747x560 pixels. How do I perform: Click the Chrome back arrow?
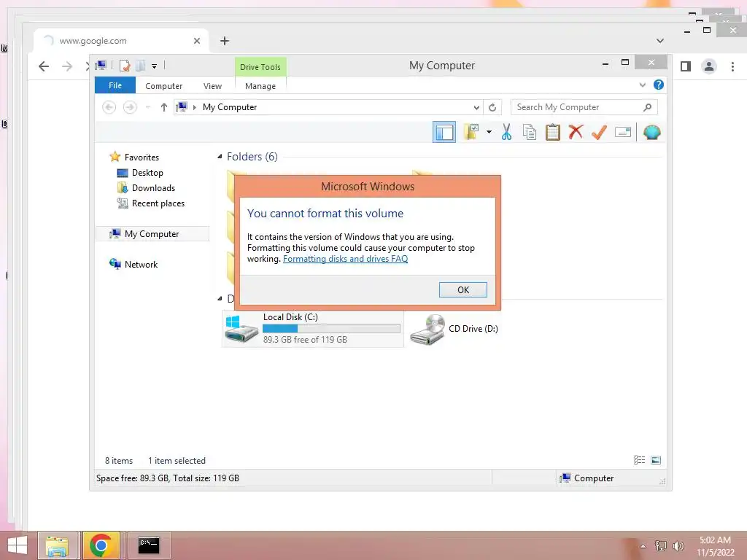point(44,66)
